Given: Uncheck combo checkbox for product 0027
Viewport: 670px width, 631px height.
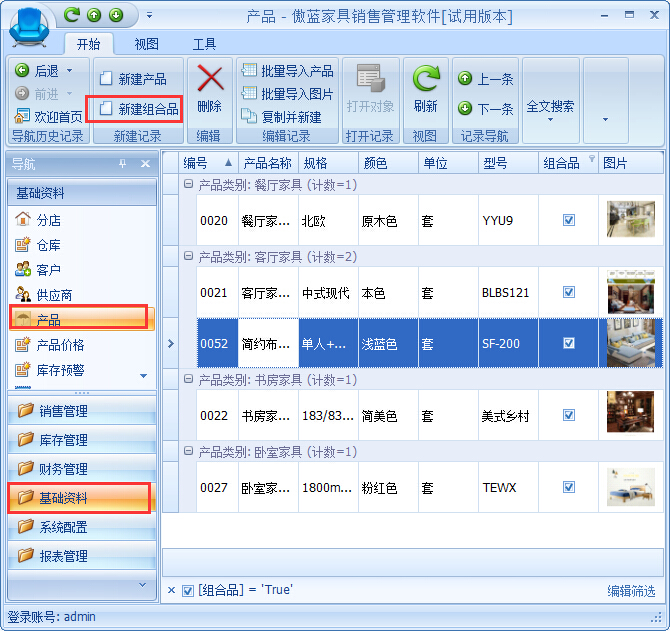Looking at the screenshot, I should click(569, 487).
